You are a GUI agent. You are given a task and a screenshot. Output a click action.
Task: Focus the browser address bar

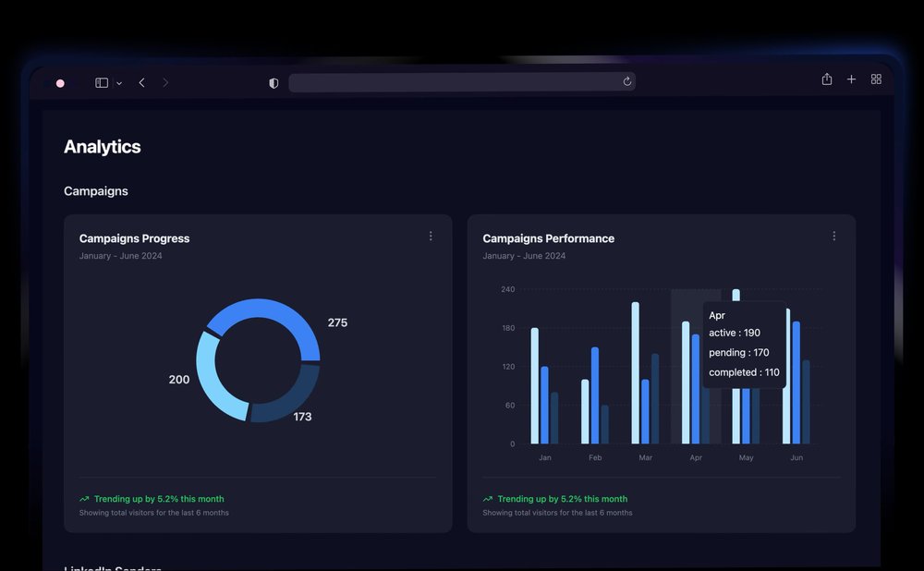pyautogui.click(x=462, y=82)
